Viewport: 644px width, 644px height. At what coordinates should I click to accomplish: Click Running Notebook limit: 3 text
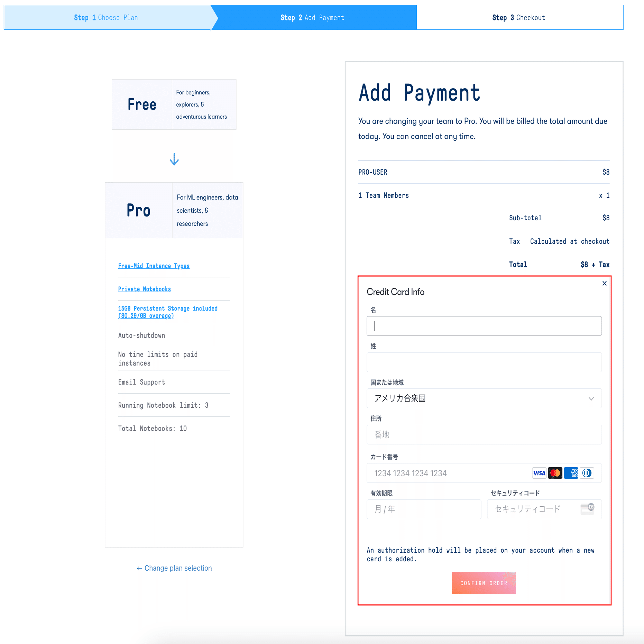pos(163,405)
